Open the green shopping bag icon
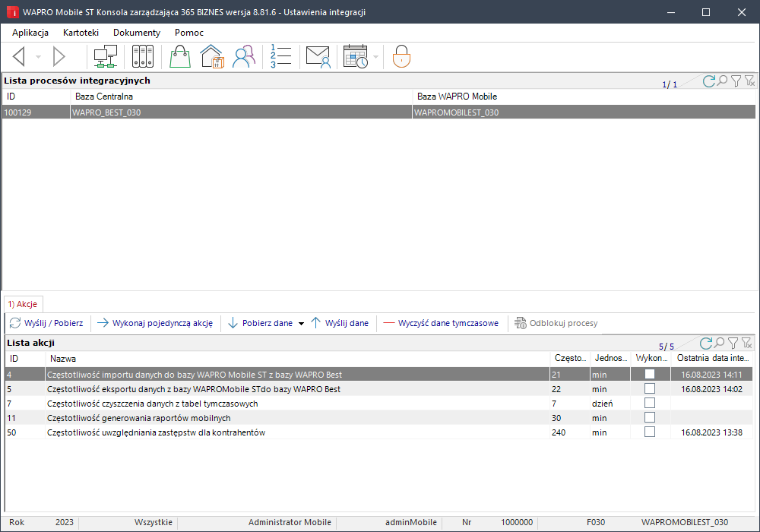The height and width of the screenshot is (532, 760). [x=180, y=57]
